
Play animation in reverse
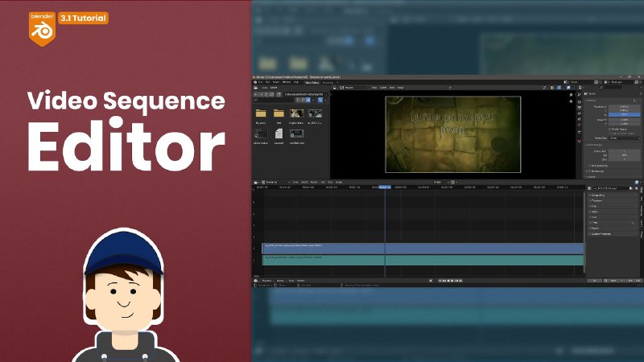pyautogui.click(x=448, y=281)
